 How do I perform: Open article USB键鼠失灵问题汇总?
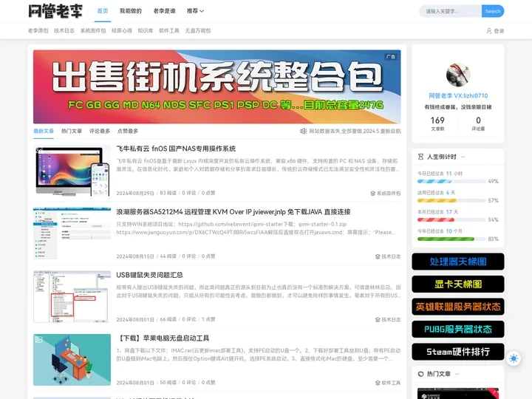coord(149,275)
